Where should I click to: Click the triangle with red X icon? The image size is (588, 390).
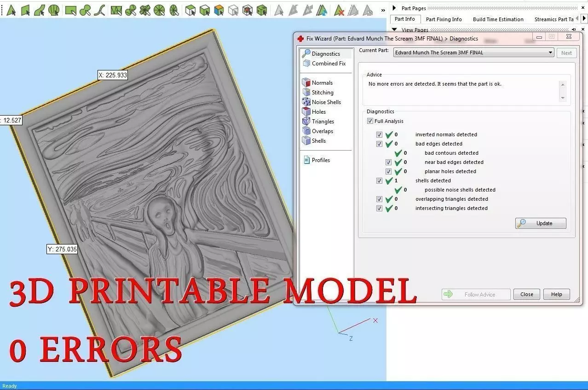click(x=339, y=10)
